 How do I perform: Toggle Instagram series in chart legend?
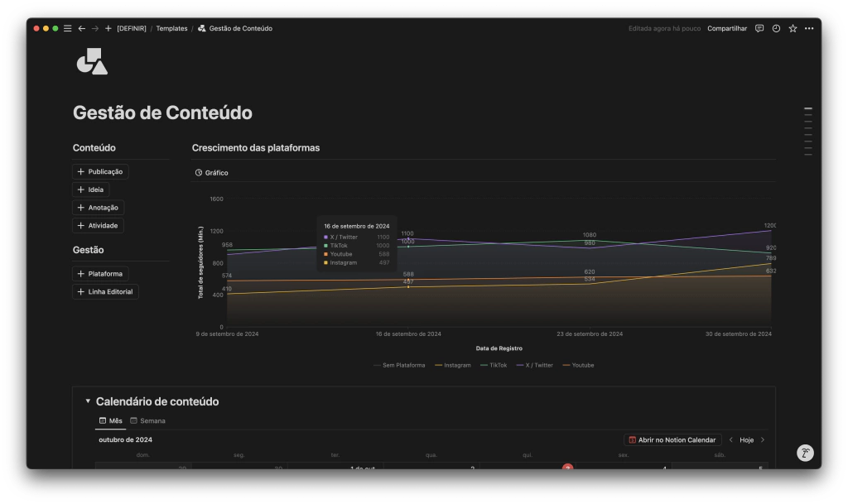[452, 365]
